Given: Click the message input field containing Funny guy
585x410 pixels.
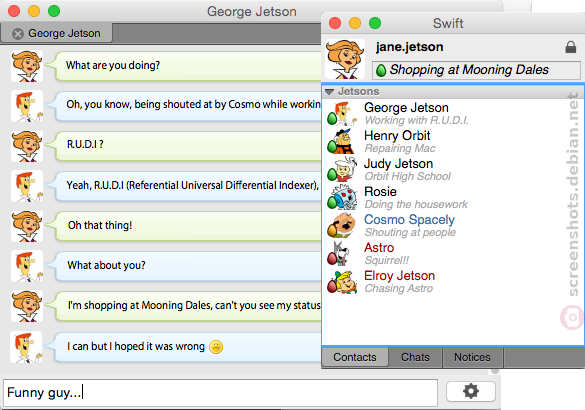Looking at the screenshot, I should pyautogui.click(x=220, y=392).
